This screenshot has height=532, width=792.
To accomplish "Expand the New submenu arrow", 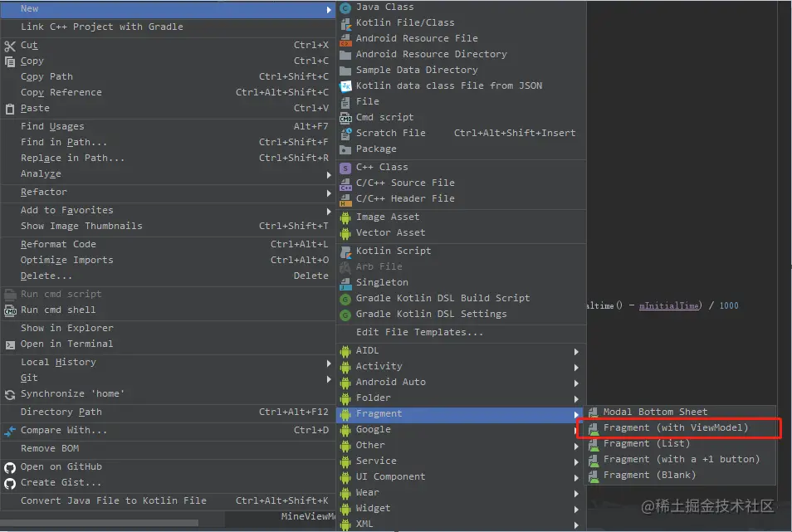I will click(x=329, y=10).
